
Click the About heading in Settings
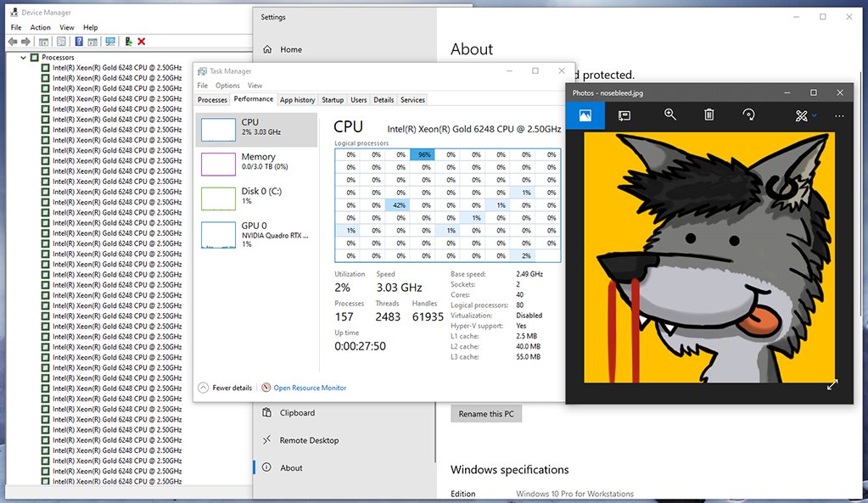coord(472,49)
